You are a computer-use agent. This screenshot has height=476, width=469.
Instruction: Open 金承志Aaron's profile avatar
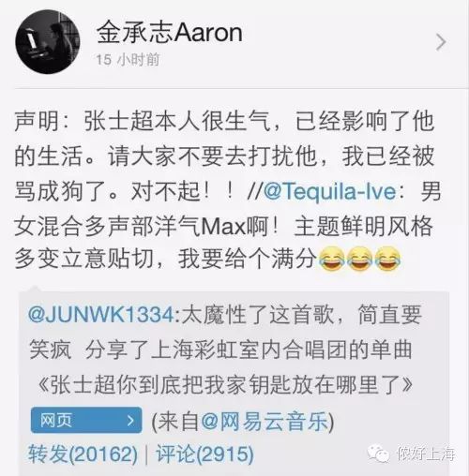pos(48,42)
